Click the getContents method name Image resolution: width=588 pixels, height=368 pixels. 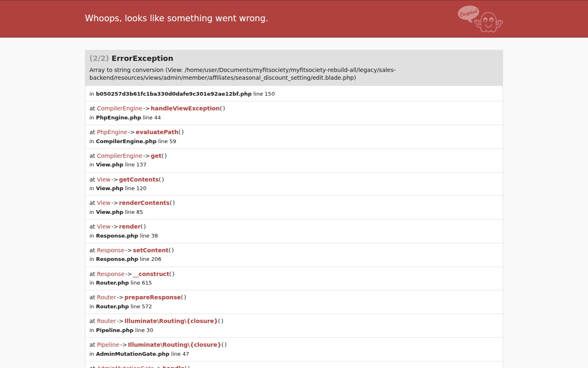click(139, 180)
